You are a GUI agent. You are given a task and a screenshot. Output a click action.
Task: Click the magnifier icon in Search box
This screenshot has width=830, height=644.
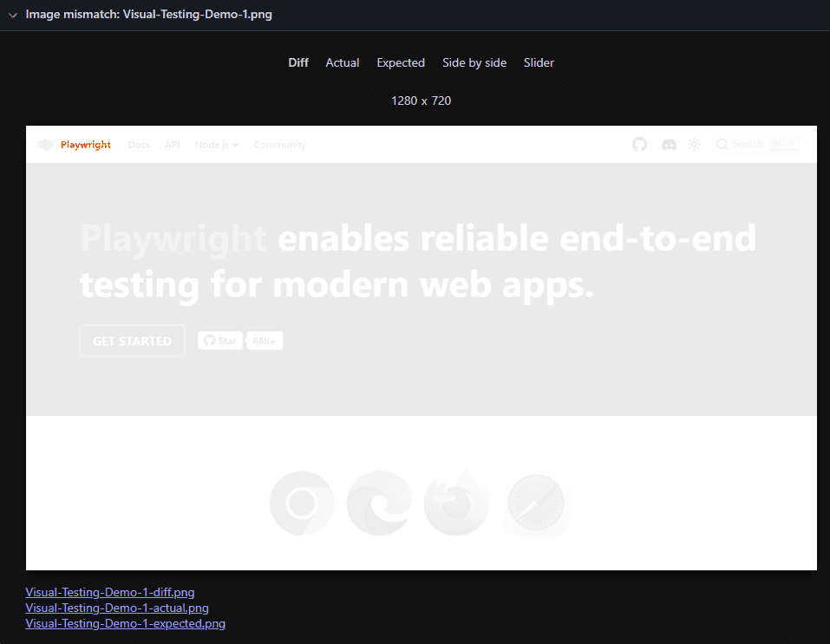coord(722,144)
